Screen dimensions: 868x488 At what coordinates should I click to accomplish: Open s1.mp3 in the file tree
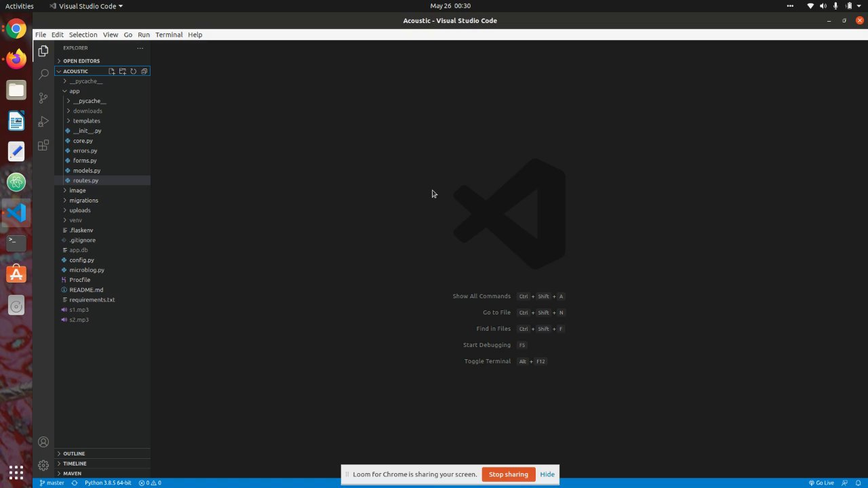pyautogui.click(x=102, y=310)
